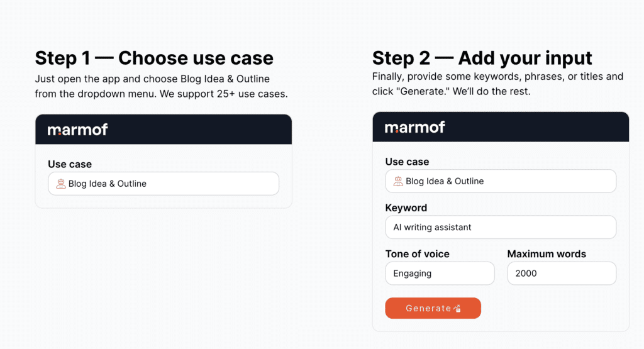This screenshot has width=644, height=349.
Task: Open the Step 1 Use case dropdown
Action: pos(164,184)
